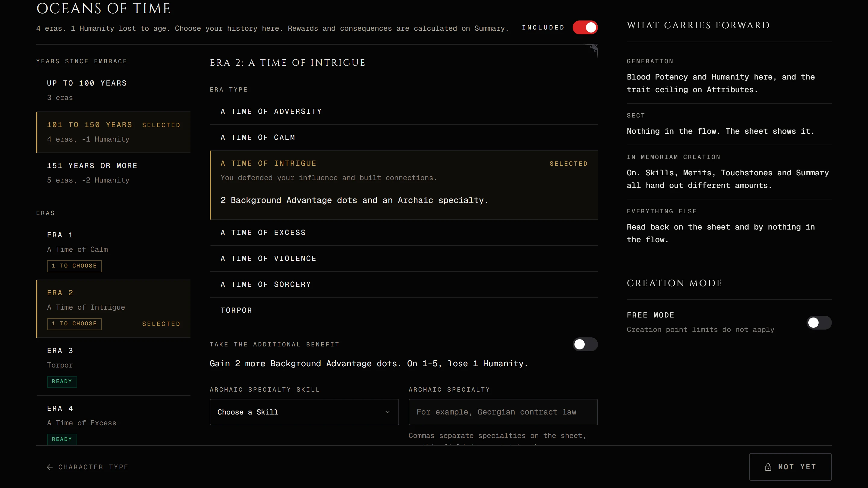The image size is (868, 488).
Task: Choose Torpor era type
Action: pyautogui.click(x=404, y=311)
